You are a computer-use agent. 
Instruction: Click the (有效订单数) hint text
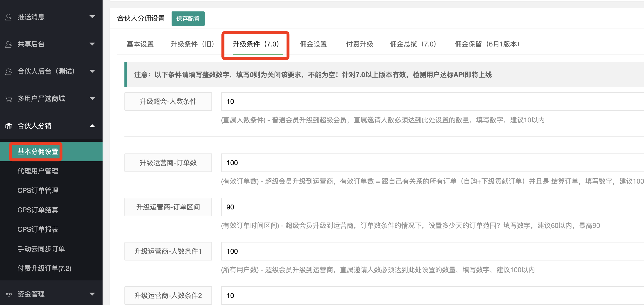tap(433, 181)
